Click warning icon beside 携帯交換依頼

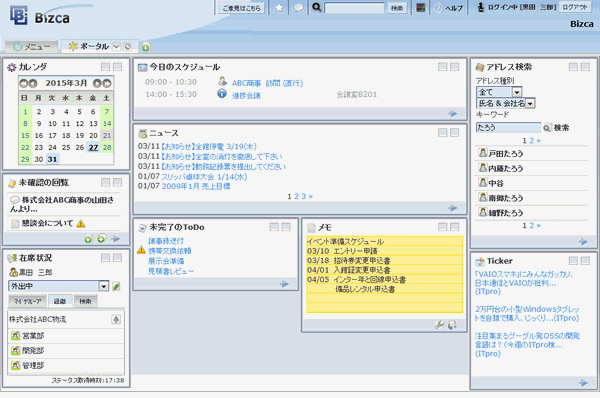coord(141,250)
